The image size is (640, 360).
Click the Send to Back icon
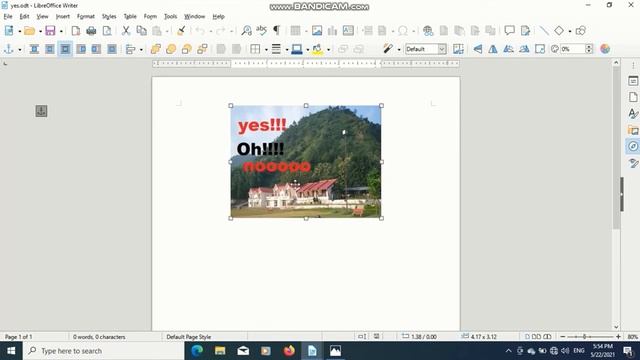coord(202,49)
